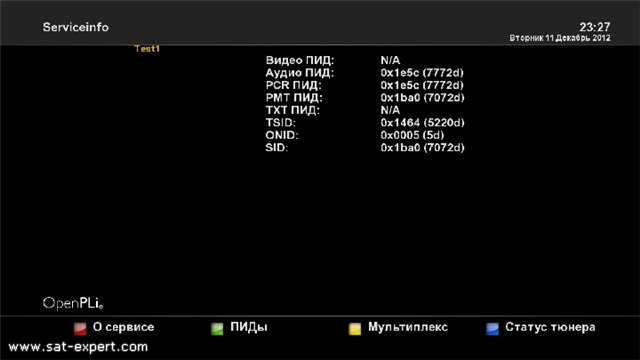This screenshot has width=640, height=360.
Task: Click the green button icon for ПИДы
Action: tap(217, 329)
